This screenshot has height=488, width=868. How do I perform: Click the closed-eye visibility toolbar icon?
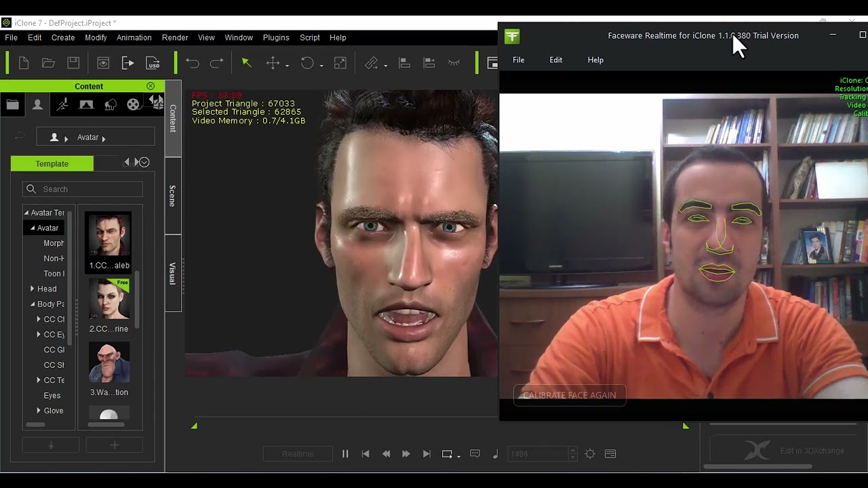pos(454,63)
